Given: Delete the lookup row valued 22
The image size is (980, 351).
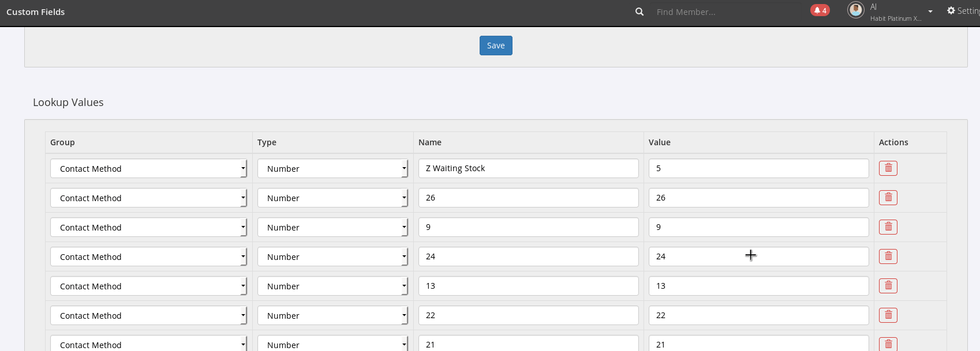Looking at the screenshot, I should (888, 315).
